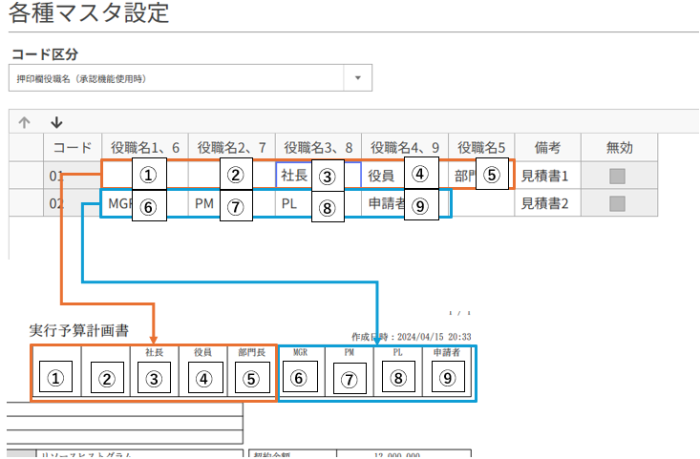Viewport: 700px width, 459px height.
Task: Open the コード区分 dropdown arrow
Action: point(358,77)
